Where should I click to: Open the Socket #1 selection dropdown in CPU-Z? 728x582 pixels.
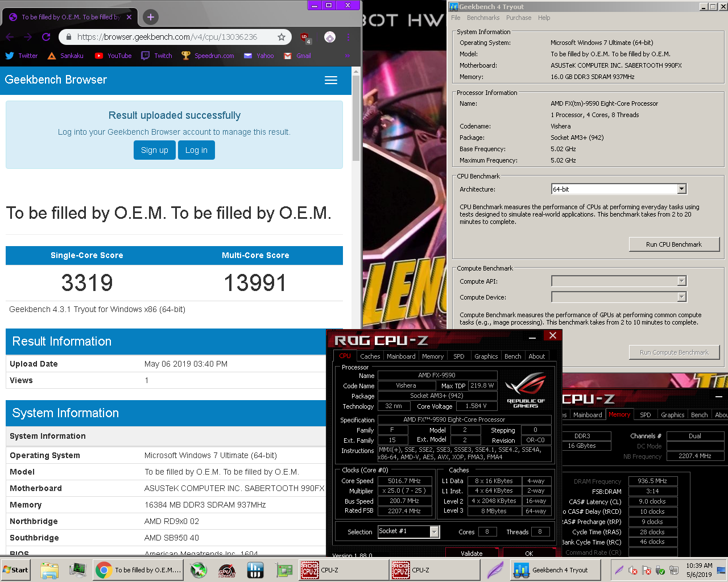[409, 531]
